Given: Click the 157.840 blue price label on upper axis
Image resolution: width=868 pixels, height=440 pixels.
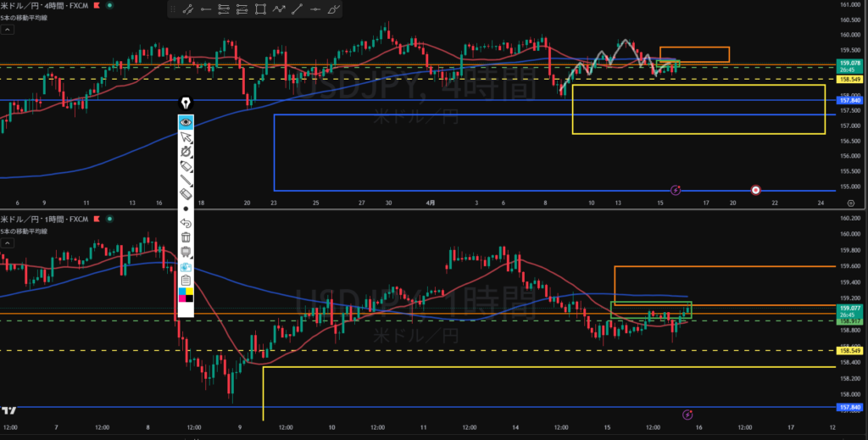Looking at the screenshot, I should pyautogui.click(x=850, y=100).
